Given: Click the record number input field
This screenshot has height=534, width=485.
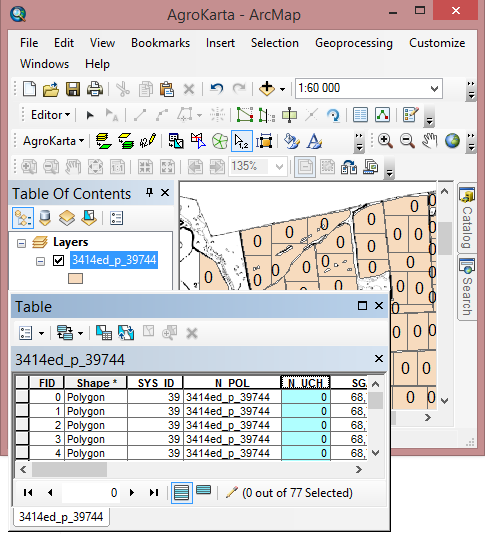Looking at the screenshot, I should point(91,493).
